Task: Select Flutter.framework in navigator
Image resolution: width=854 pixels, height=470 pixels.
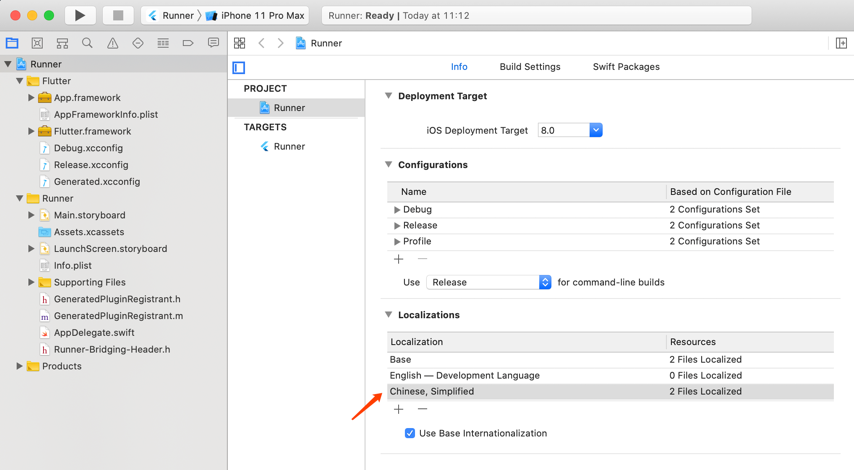Action: tap(92, 131)
